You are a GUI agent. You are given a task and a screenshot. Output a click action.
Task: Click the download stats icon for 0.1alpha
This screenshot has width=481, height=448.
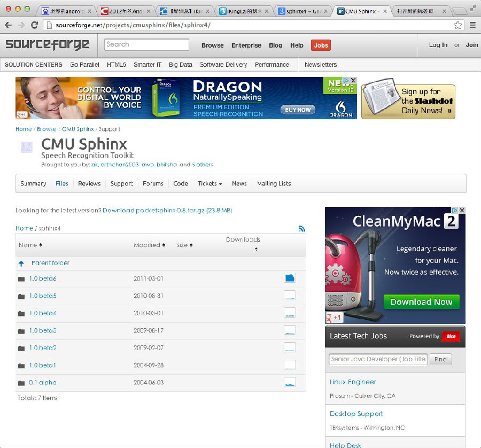point(290,382)
